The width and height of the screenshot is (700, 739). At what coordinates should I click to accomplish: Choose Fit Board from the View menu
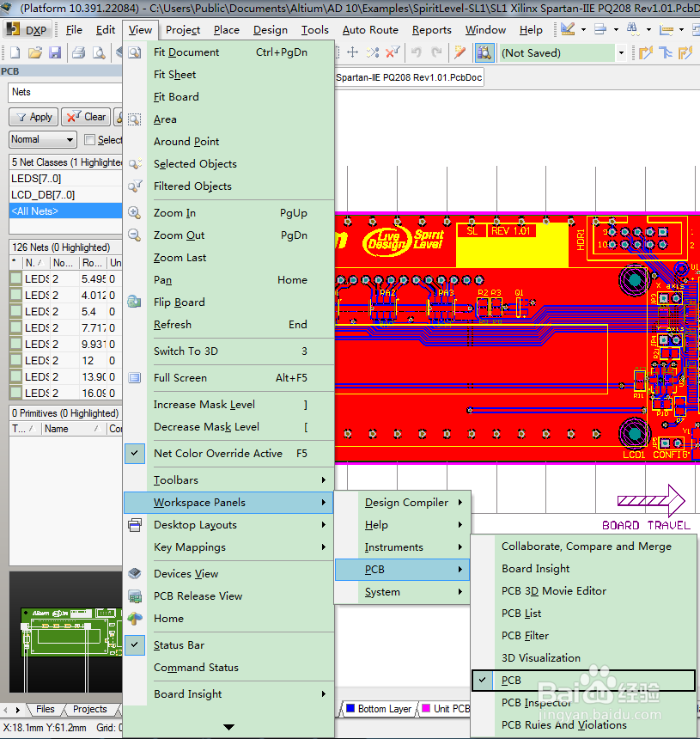click(229, 96)
